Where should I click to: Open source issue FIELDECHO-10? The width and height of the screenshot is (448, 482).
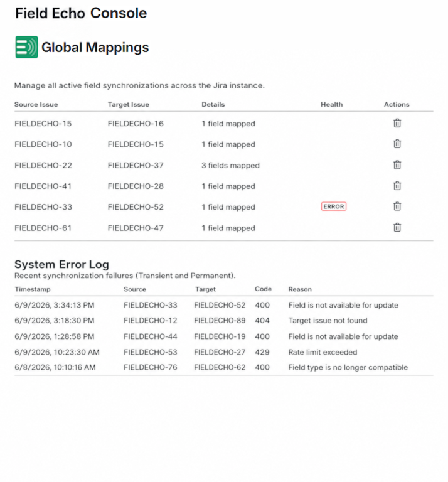(x=43, y=144)
